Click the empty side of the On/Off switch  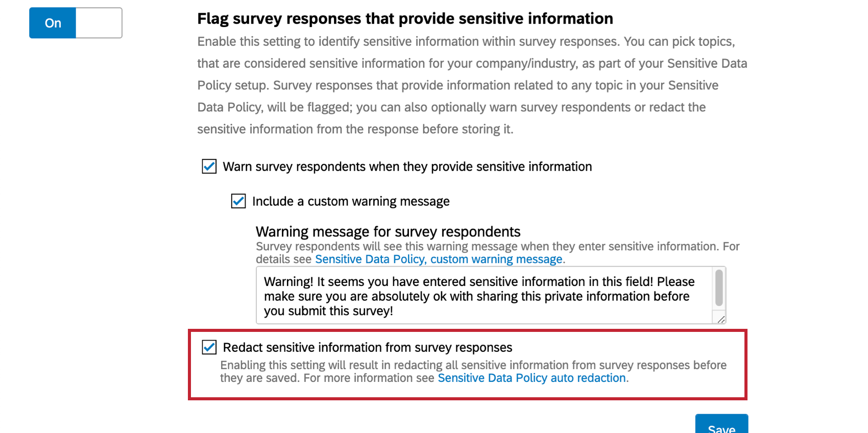coord(99,22)
